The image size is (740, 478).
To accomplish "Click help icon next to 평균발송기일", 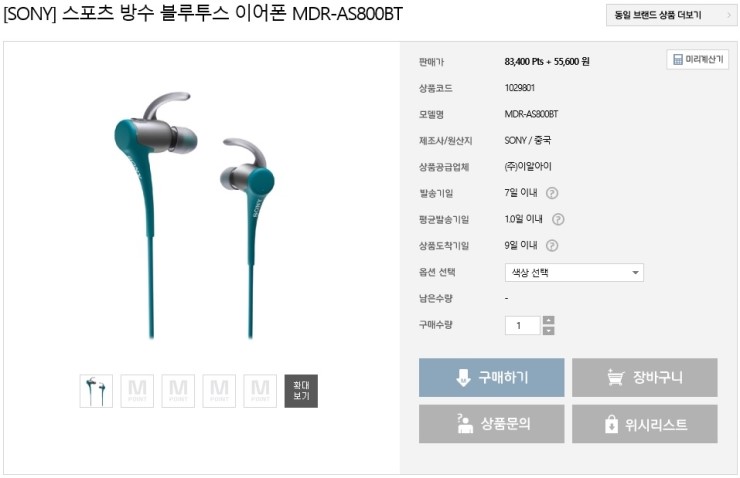I will (558, 219).
